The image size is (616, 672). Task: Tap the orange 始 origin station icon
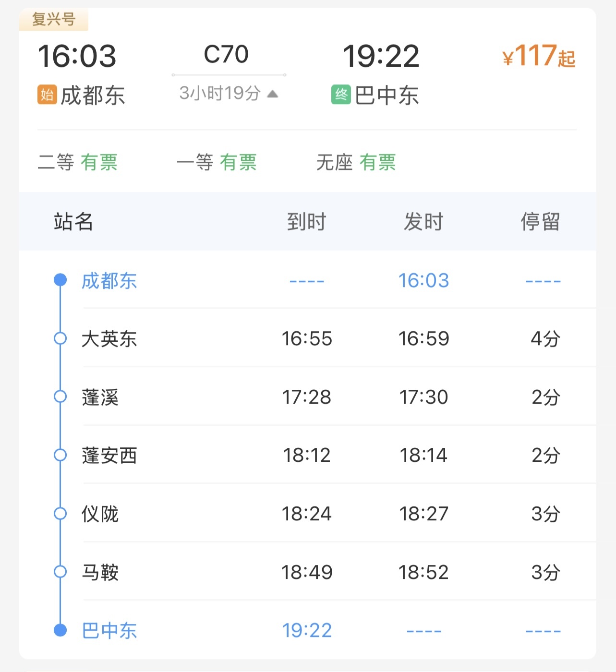[x=47, y=95]
